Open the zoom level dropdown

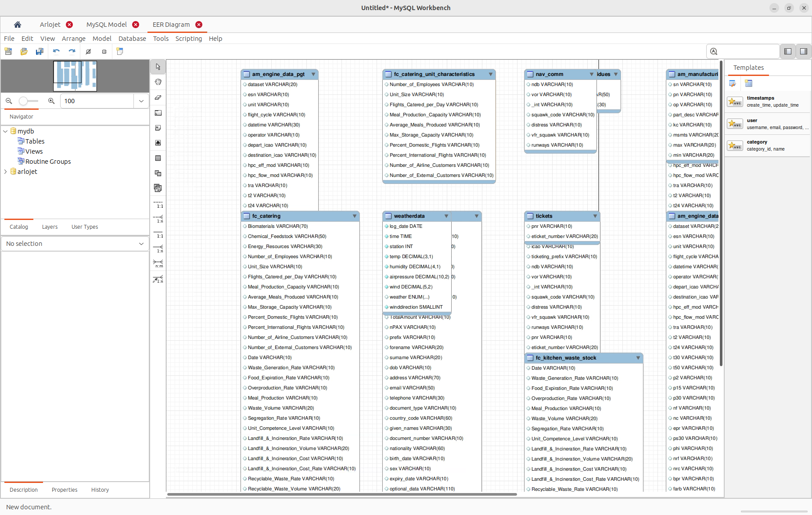[x=141, y=101]
